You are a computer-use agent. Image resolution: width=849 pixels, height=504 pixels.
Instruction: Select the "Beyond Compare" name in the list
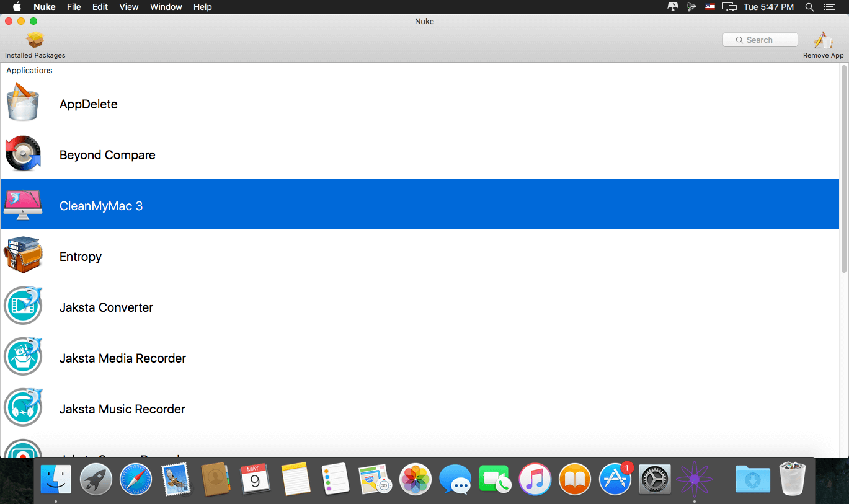107,155
